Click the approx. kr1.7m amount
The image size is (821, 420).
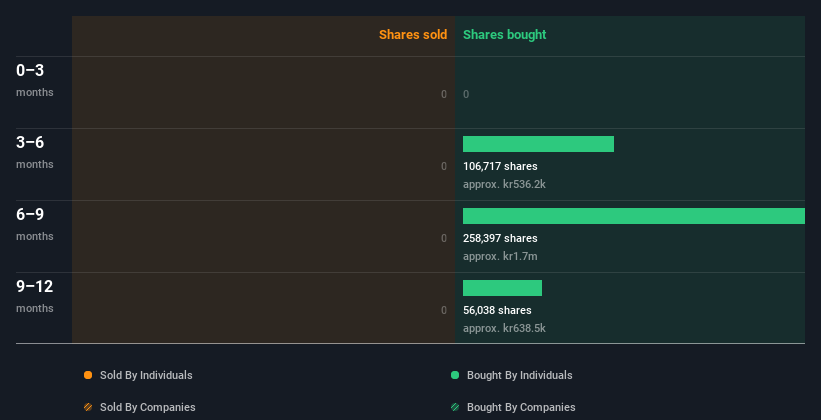point(500,256)
